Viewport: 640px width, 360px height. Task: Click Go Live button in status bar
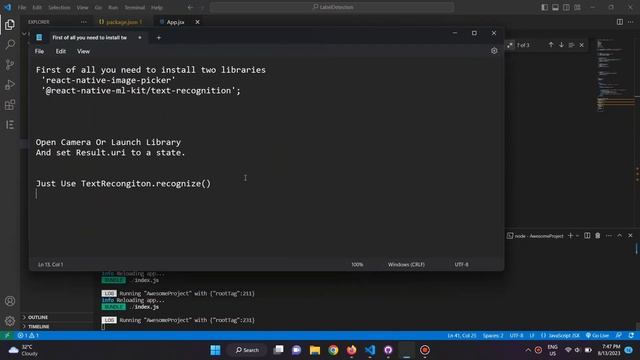(x=597, y=336)
